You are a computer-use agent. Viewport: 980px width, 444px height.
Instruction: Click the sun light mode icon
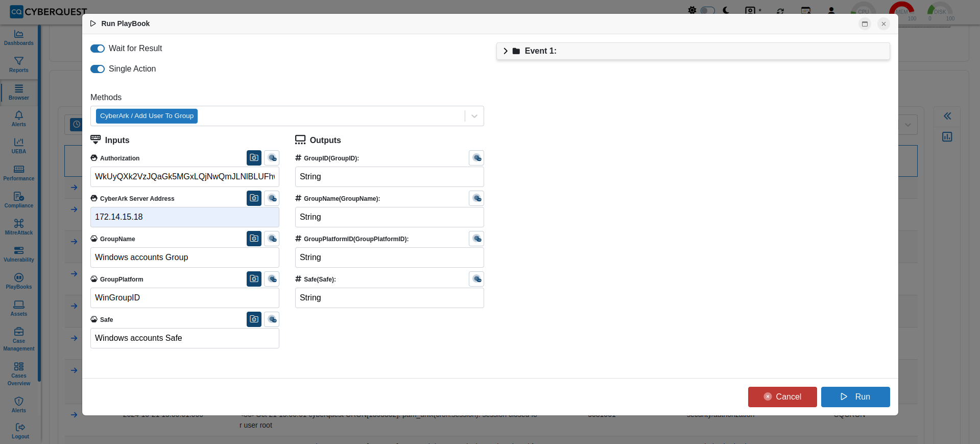[x=692, y=10]
